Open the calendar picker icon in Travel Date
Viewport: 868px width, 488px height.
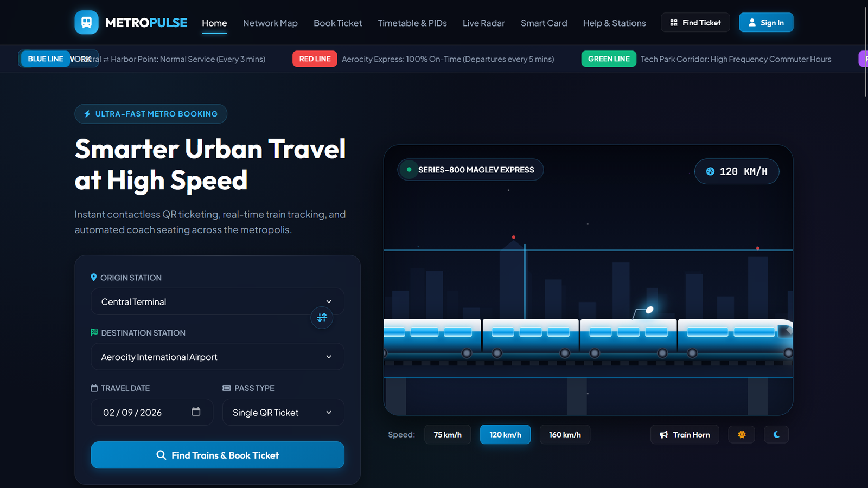point(196,412)
